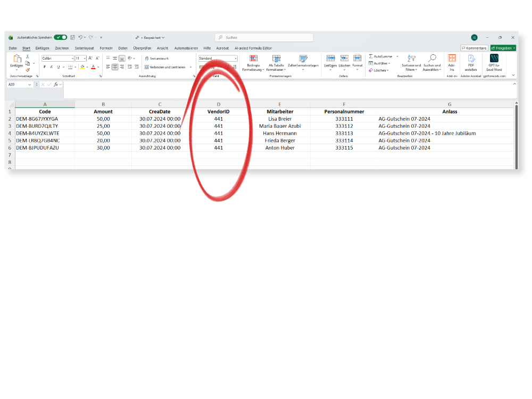The image size is (532, 399).
Task: Launch GPT for Excel Word add-in
Action: point(494,59)
